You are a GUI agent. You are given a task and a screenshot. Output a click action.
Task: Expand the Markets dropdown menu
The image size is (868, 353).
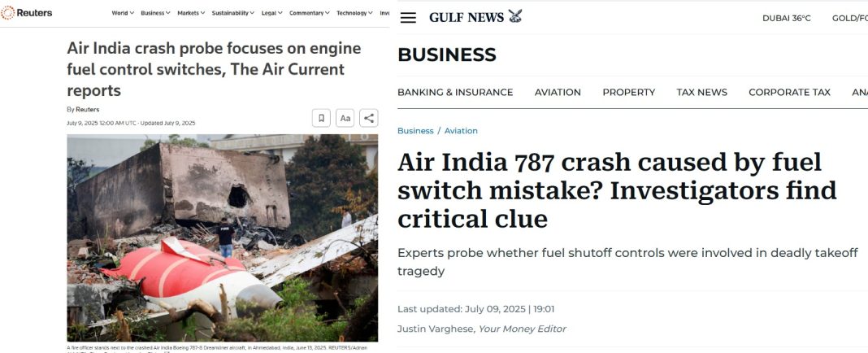coord(191,13)
